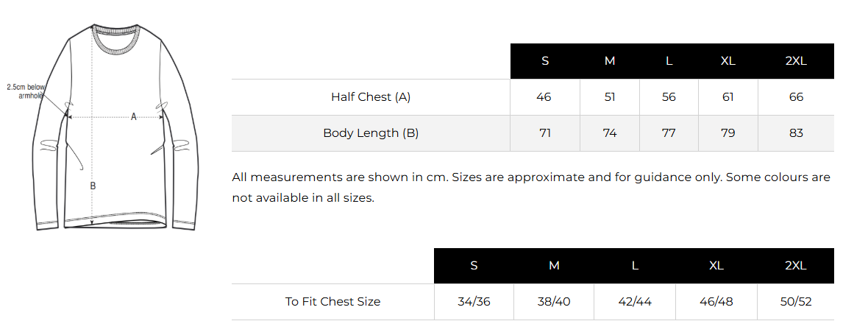Viewport: 868px width, 335px height.
Task: Click the S header above Half Chest row
Action: [x=545, y=61]
